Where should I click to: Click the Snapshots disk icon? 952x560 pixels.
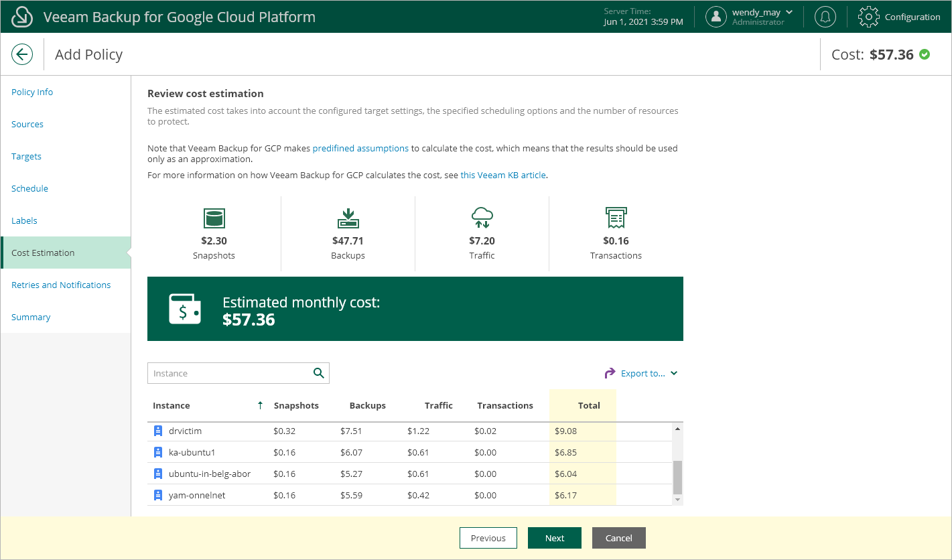(214, 218)
